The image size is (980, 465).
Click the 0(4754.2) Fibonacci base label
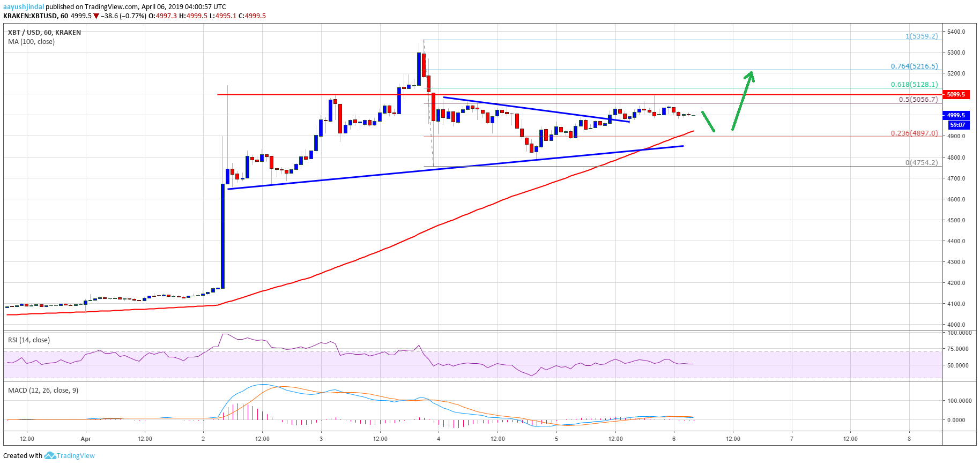921,163
